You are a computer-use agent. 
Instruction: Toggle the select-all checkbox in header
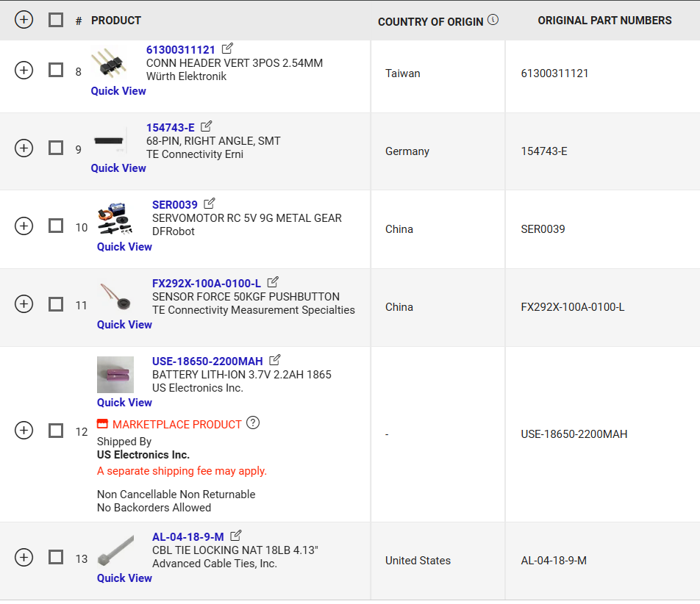tap(56, 20)
